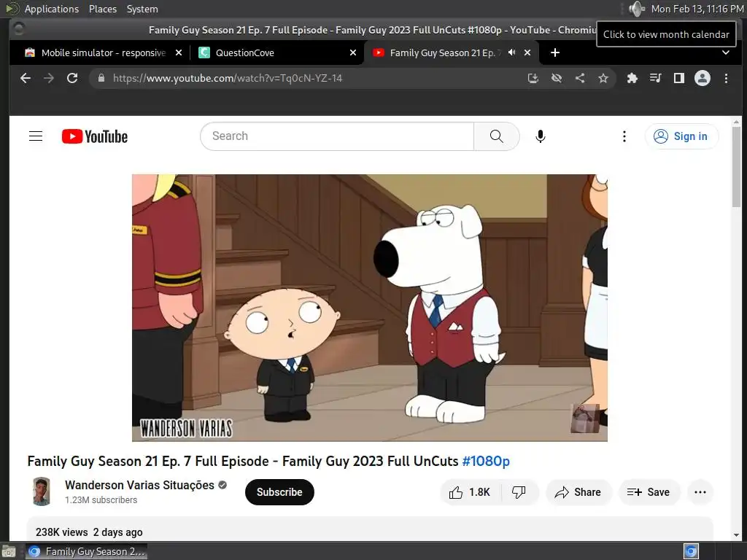
Task: Close the Mobile simulator tab
Action: pos(179,52)
